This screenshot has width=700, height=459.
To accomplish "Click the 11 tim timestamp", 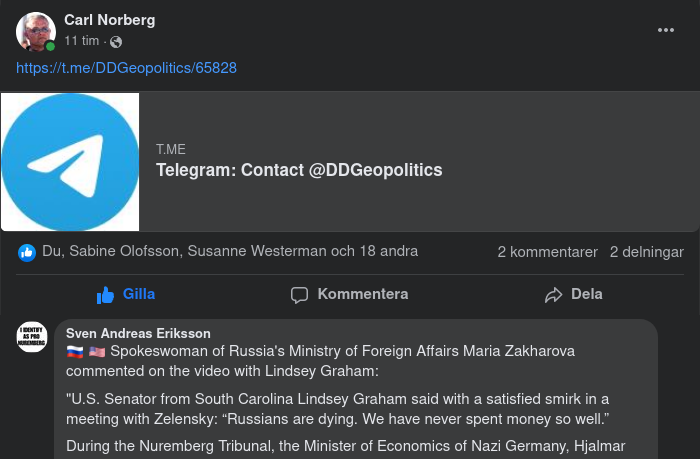I will click(x=81, y=41).
